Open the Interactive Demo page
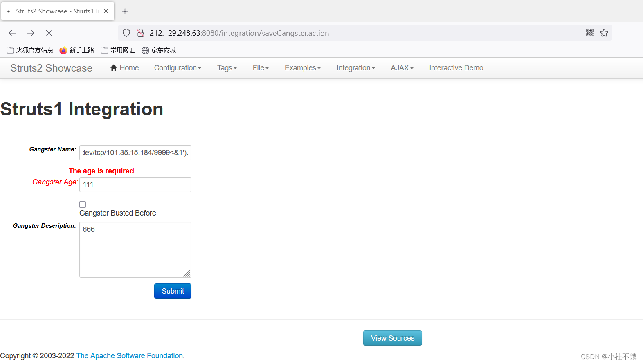The image size is (643, 364). coord(456,68)
